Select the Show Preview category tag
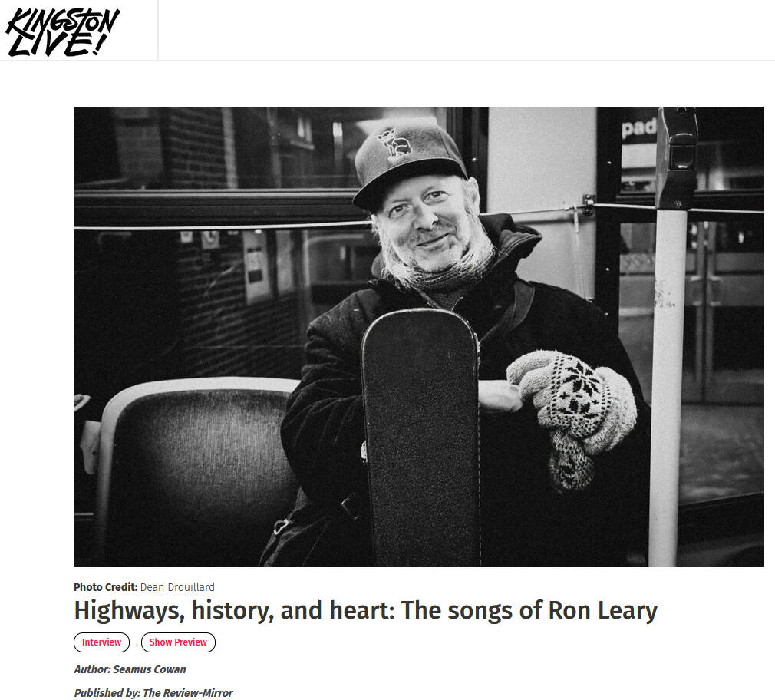775x700 pixels. [178, 642]
